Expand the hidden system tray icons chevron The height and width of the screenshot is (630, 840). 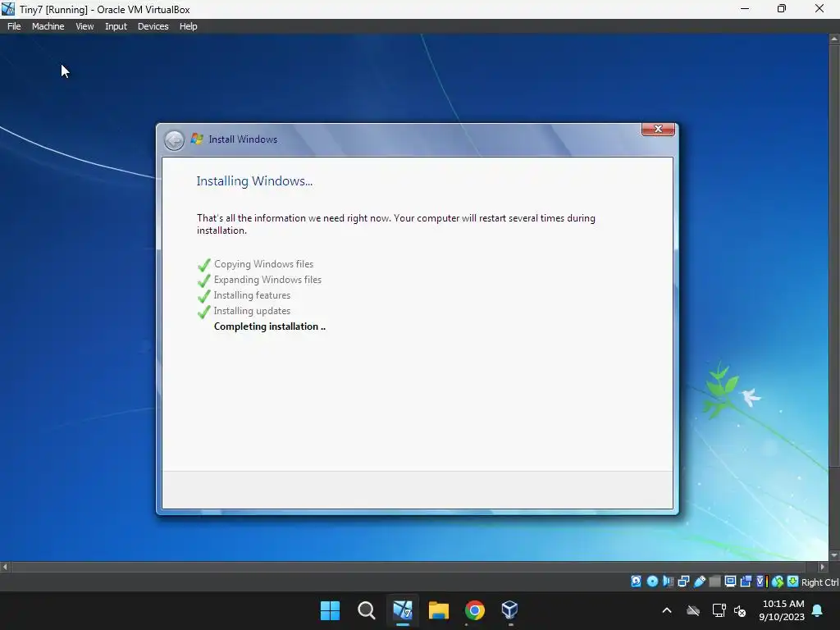pos(667,610)
